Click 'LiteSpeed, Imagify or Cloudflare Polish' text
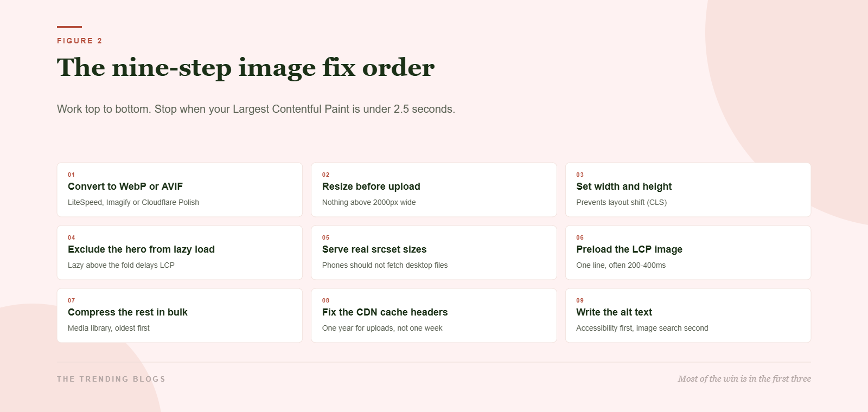This screenshot has height=412, width=868. 133,202
